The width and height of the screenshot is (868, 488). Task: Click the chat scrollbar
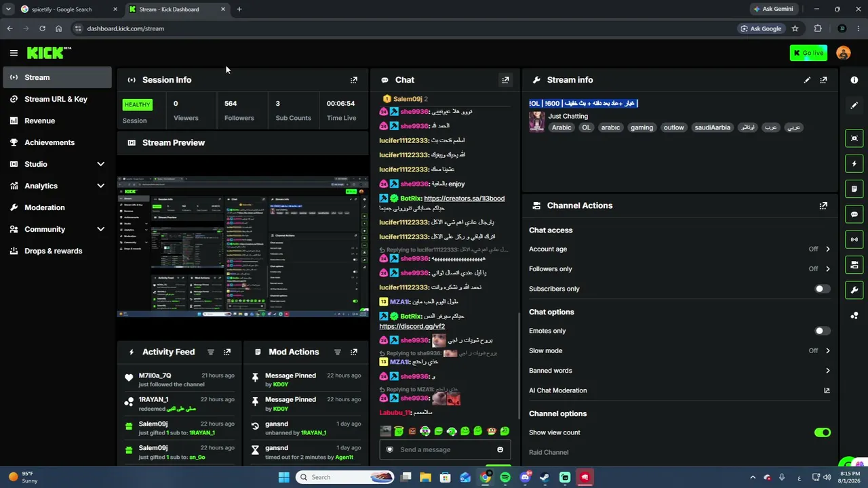click(x=519, y=366)
